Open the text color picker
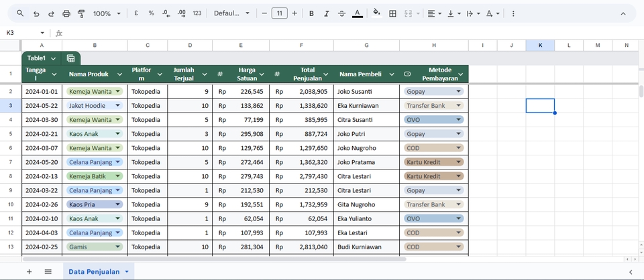This screenshot has height=280, width=644. point(358,13)
